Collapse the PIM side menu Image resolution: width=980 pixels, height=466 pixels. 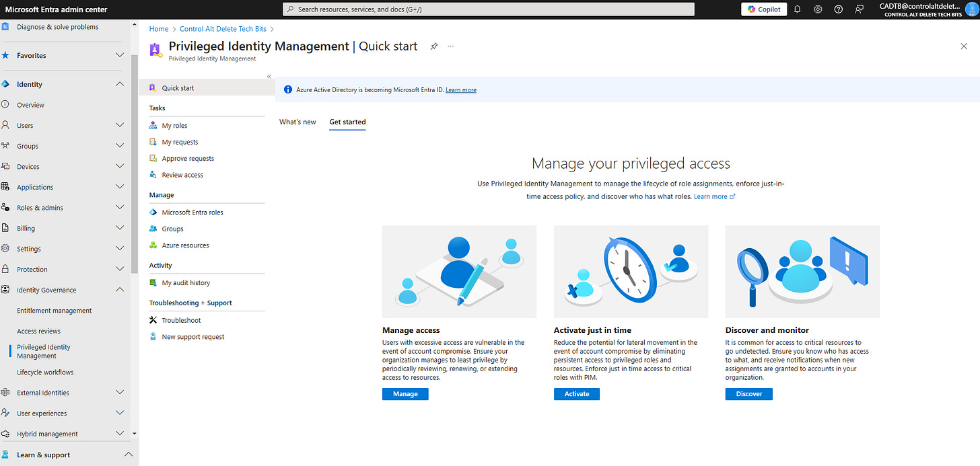pyautogui.click(x=269, y=76)
